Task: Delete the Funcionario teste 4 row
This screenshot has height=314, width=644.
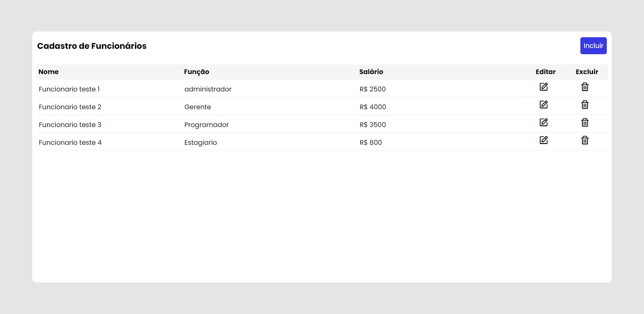Action: [x=585, y=140]
